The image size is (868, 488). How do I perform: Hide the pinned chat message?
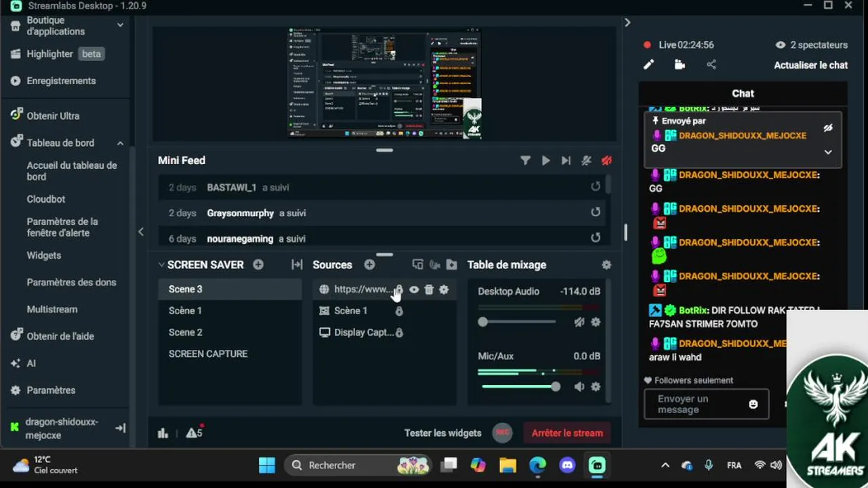point(827,127)
